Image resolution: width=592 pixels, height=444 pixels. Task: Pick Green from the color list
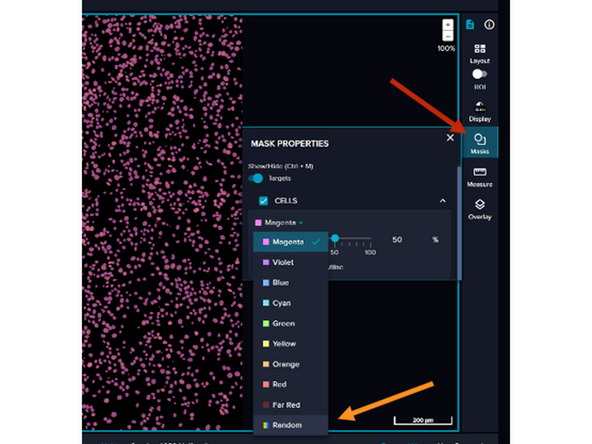click(290, 324)
